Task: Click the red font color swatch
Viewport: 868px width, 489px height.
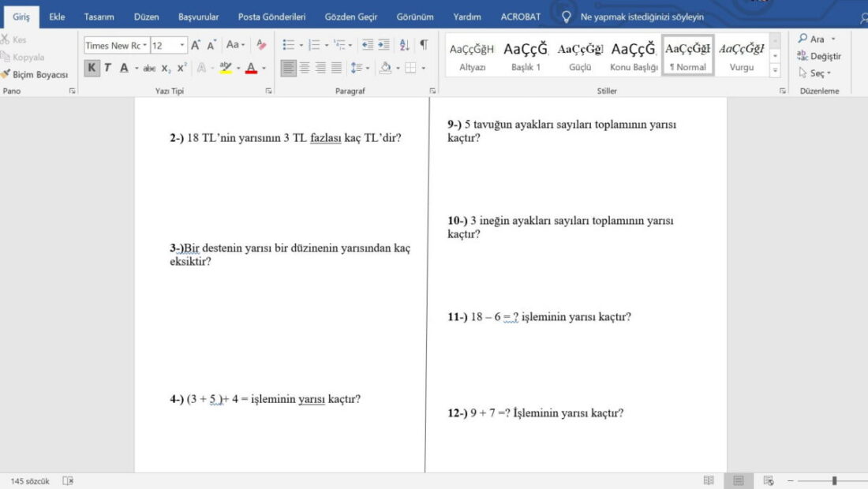Action: tap(251, 68)
